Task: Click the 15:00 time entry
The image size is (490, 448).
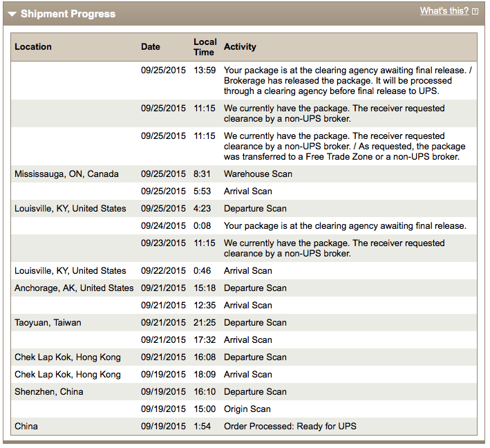Action: click(x=205, y=409)
